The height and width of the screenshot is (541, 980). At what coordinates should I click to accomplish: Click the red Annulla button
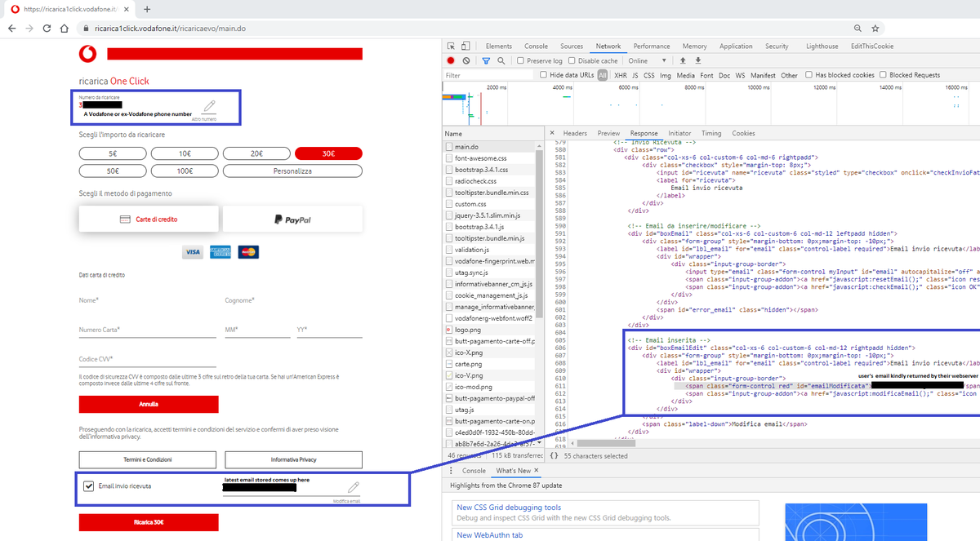coord(149,404)
